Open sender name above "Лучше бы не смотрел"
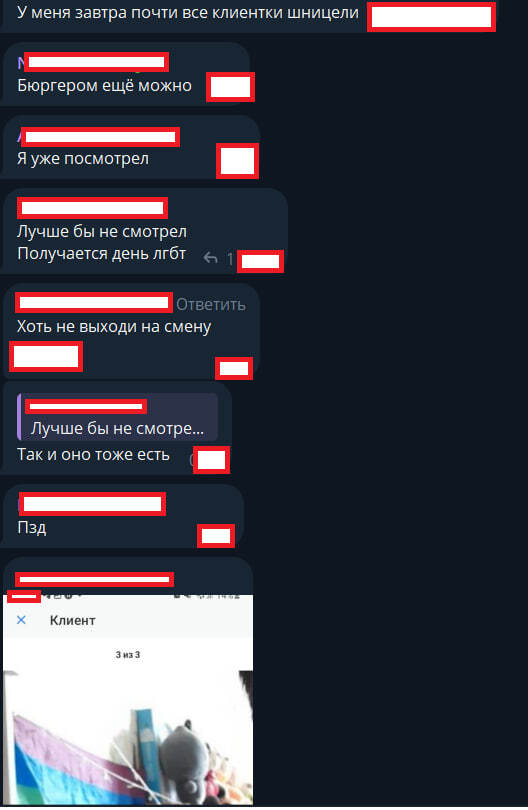528x810 pixels. [92, 208]
